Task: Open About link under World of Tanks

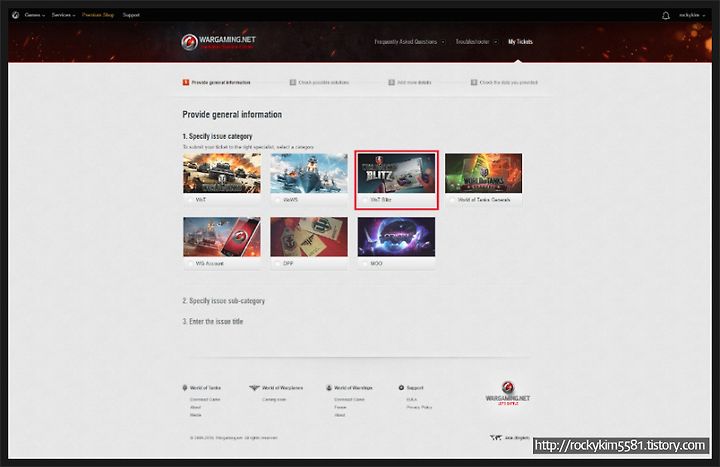Action: 195,407
